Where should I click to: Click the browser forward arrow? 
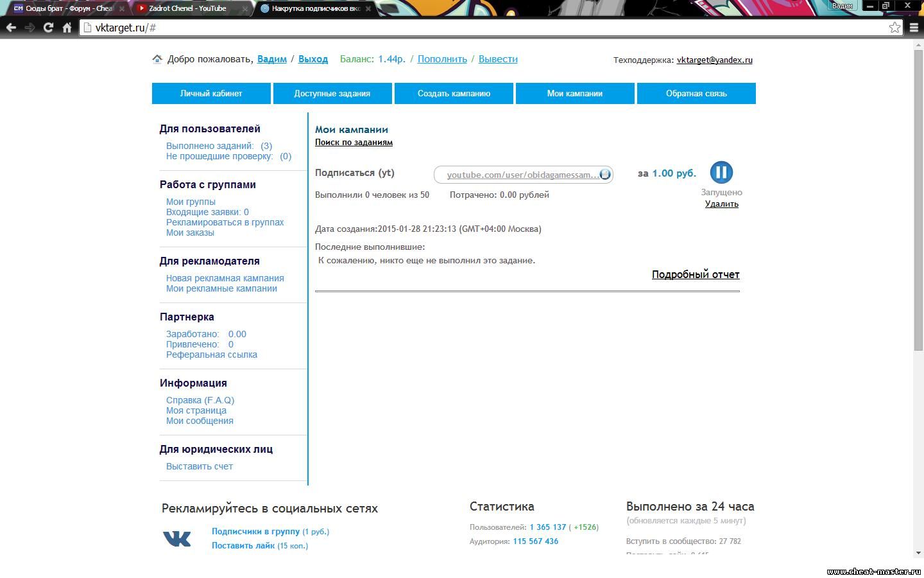pyautogui.click(x=30, y=28)
